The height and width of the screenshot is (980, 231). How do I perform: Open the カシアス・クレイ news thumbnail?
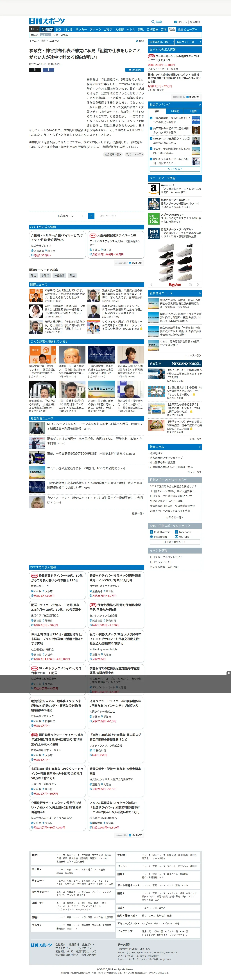point(37,502)
